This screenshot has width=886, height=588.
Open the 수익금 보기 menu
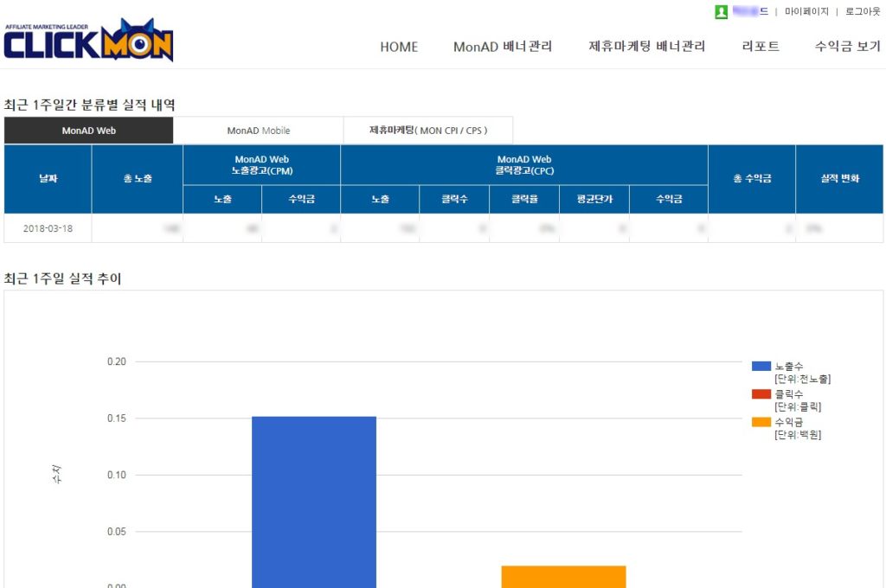847,47
